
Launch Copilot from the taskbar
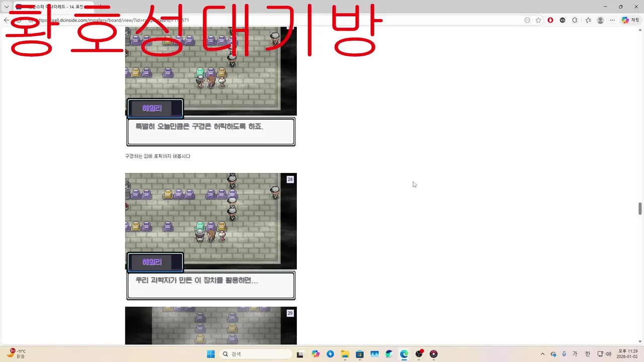pos(315,354)
